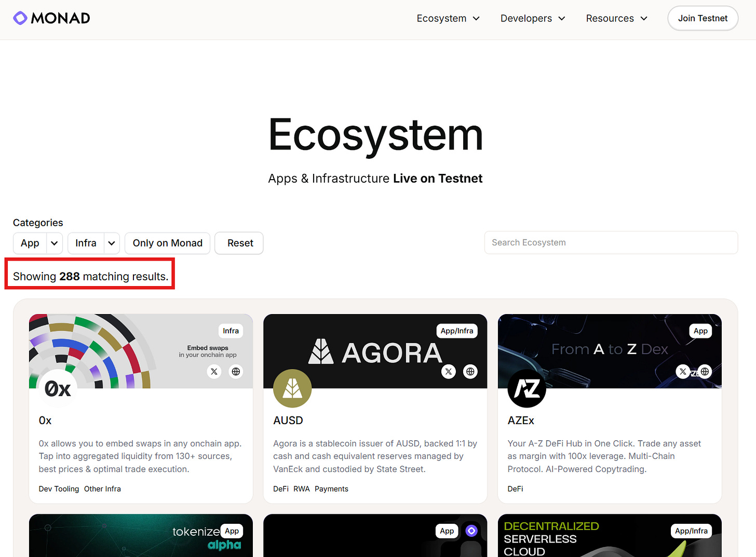Open the 0x card X (Twitter) icon
This screenshot has width=756, height=557.
pyautogui.click(x=214, y=372)
